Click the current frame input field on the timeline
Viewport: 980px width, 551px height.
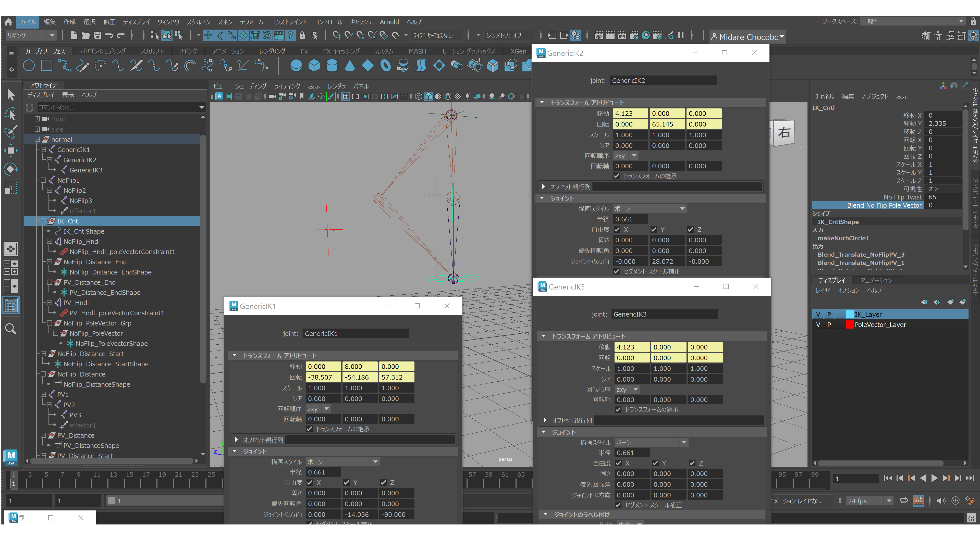[x=856, y=478]
